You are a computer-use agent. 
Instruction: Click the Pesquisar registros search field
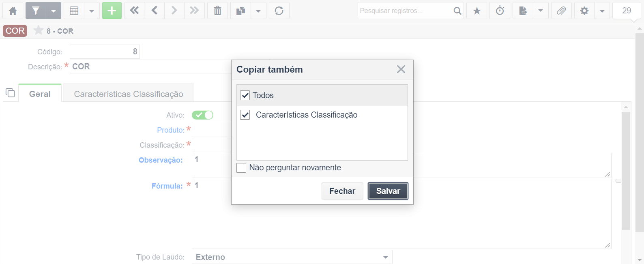(x=405, y=11)
